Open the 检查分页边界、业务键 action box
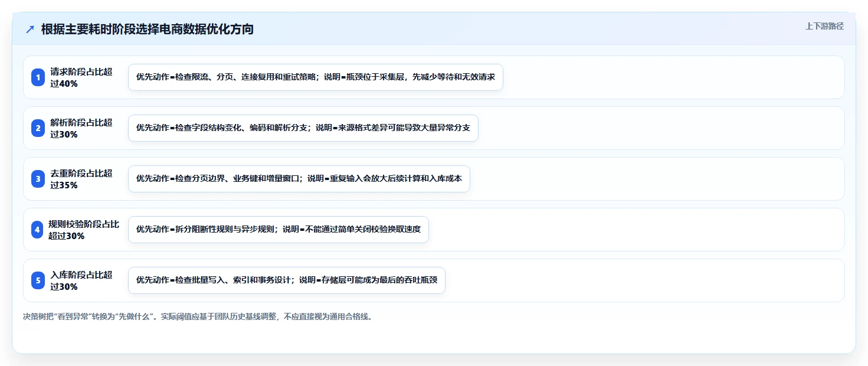Viewport: 868px width, 366px height. (299, 179)
